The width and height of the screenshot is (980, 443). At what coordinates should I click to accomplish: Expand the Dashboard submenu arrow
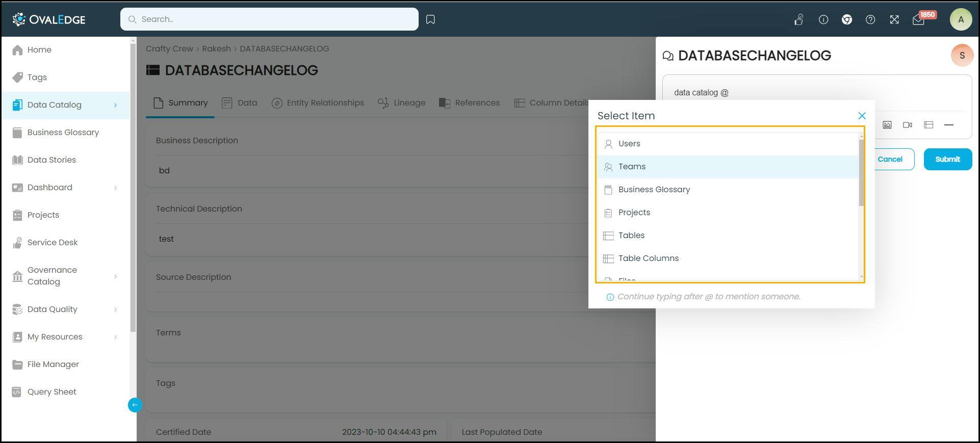pyautogui.click(x=115, y=188)
